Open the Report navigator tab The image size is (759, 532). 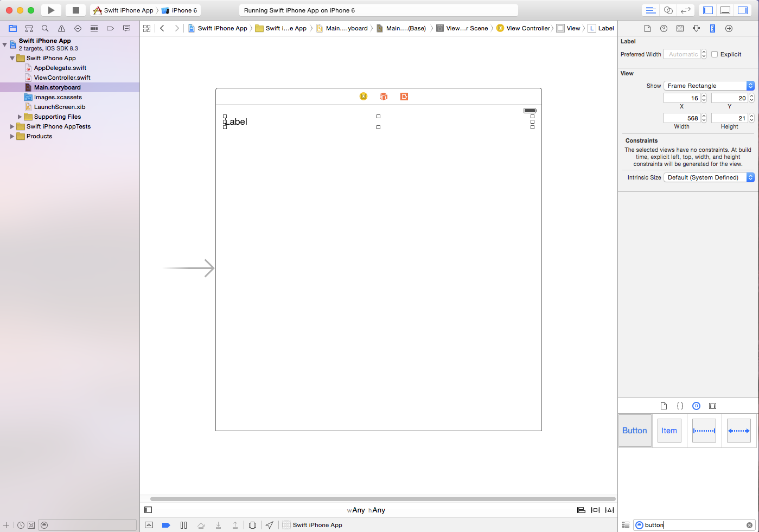point(126,28)
